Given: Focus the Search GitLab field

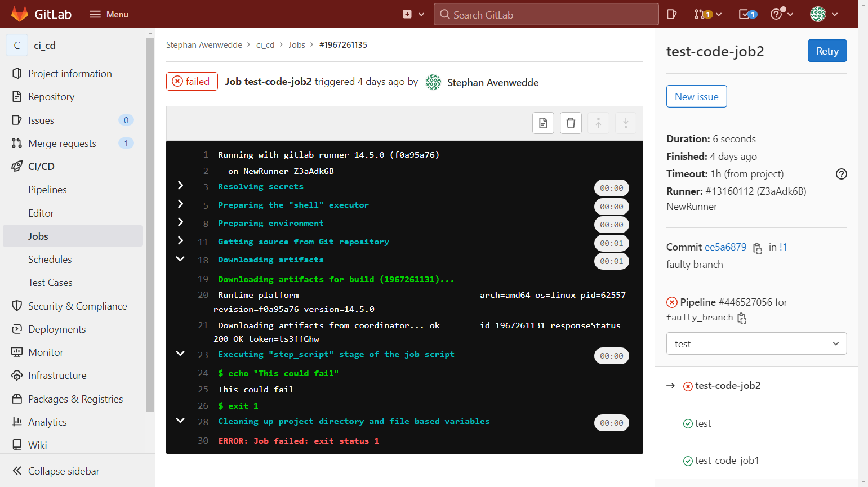Looking at the screenshot, I should pyautogui.click(x=545, y=14).
